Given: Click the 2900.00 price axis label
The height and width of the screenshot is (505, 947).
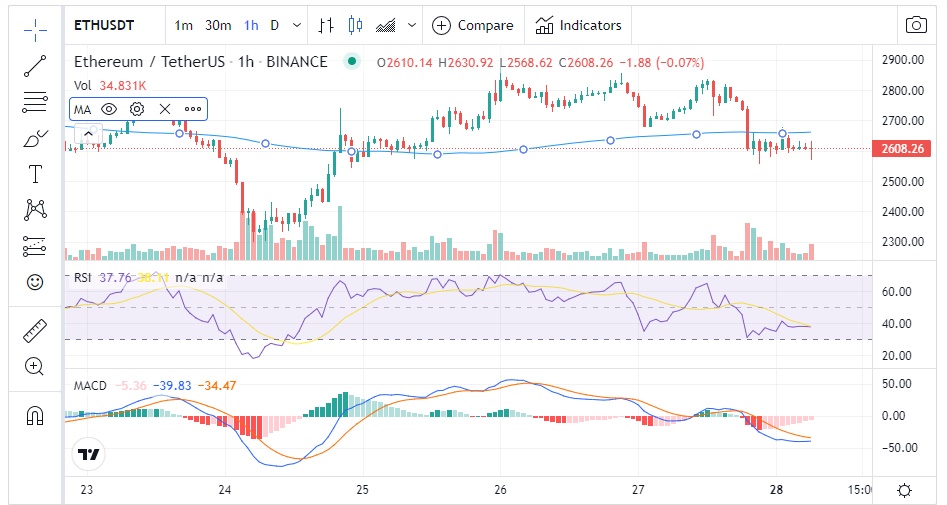Looking at the screenshot, I should (x=903, y=60).
